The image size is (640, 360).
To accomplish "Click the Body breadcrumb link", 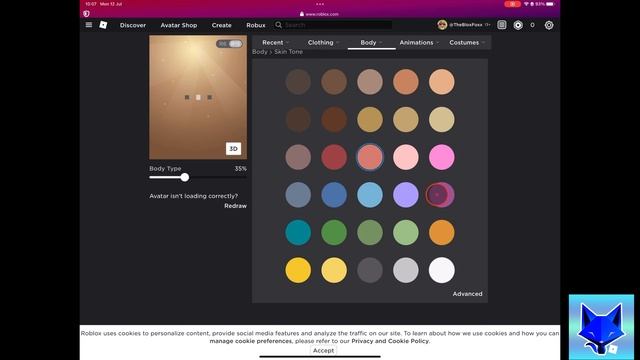I will 260,52.
